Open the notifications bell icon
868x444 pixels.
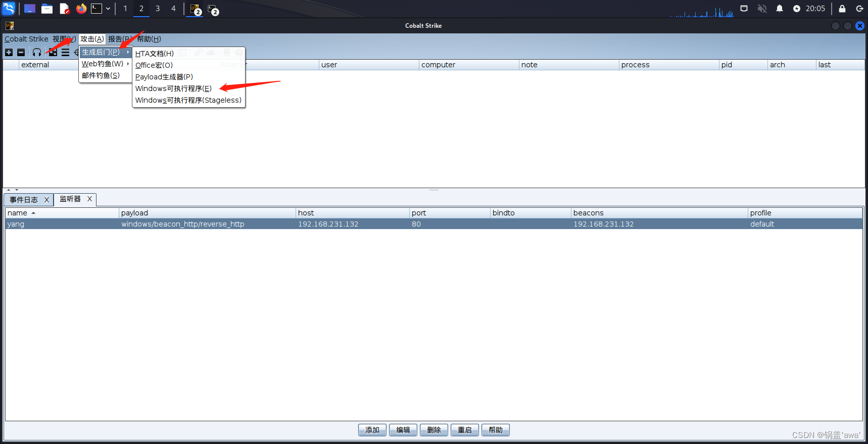click(x=780, y=9)
